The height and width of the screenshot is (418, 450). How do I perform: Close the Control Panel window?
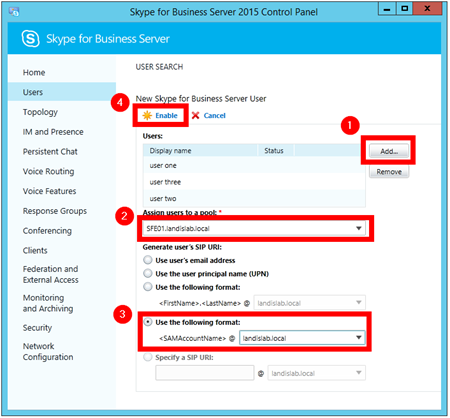[x=427, y=9]
